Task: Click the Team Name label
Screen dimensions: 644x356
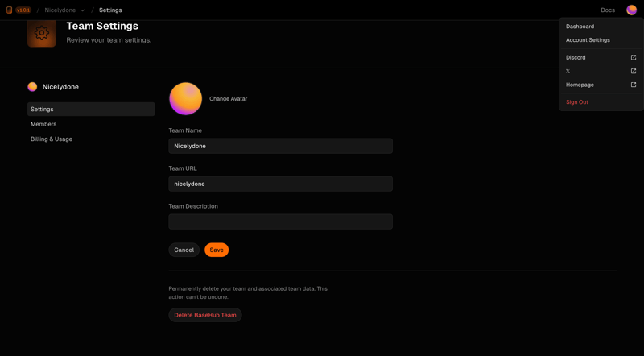Action: [x=185, y=130]
